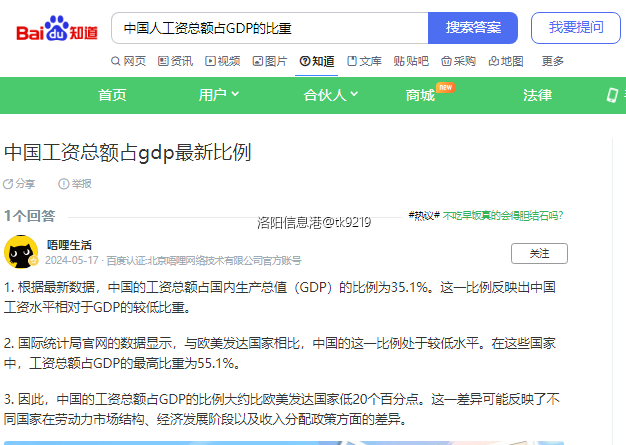Screen dimensions: 626x445
Task: Go to 首页 in the green navigation bar
Action: (x=112, y=95)
